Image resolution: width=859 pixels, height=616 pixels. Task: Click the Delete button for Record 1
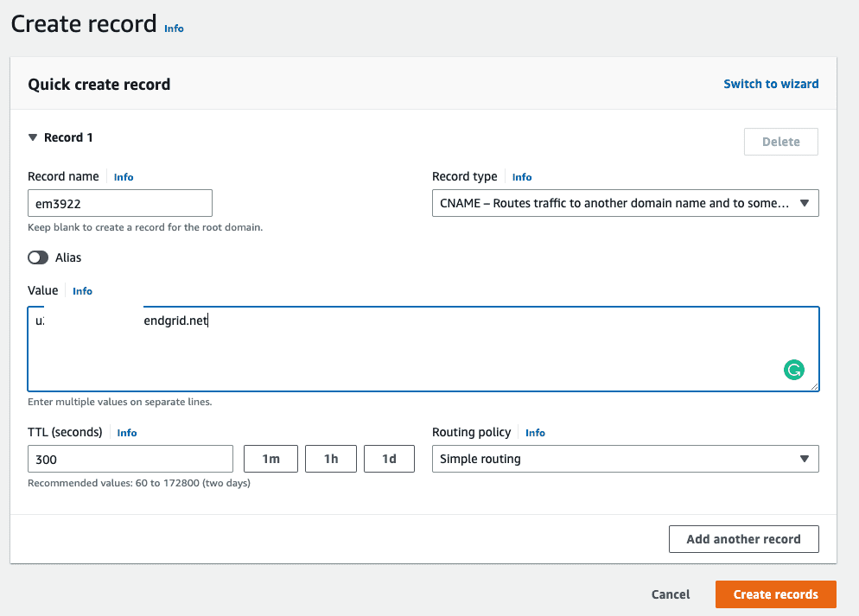[780, 142]
